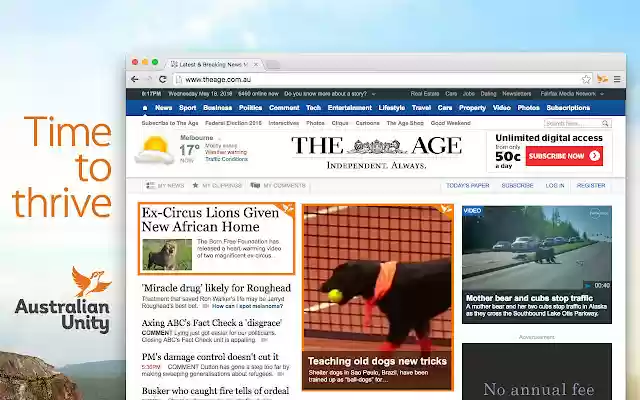
Task: Select the Latest & Breaking News browser tab
Action: pyautogui.click(x=212, y=64)
